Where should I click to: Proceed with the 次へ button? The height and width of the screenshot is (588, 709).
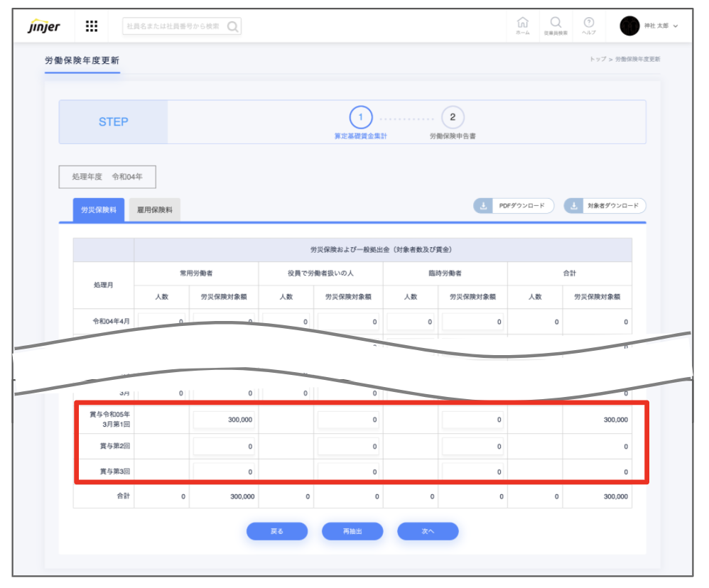[428, 531]
